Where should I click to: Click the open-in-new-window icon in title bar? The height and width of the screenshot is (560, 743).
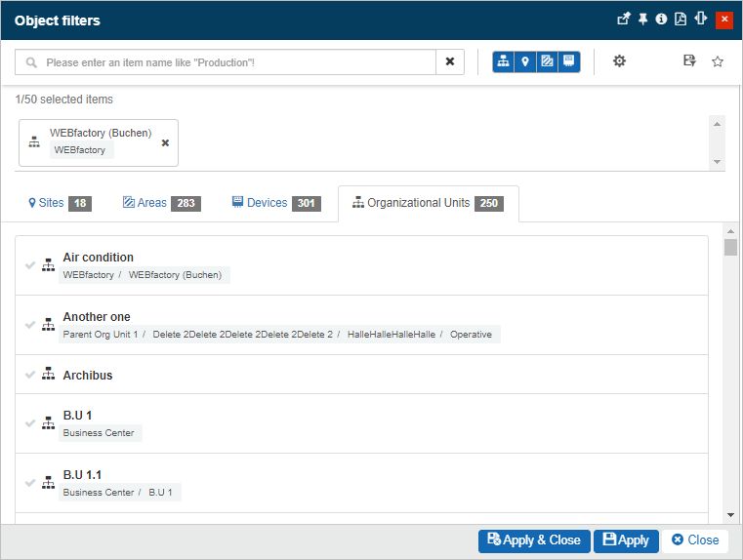click(625, 20)
